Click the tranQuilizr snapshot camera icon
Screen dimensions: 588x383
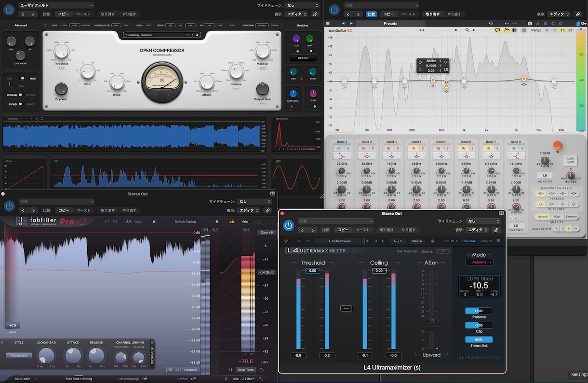[530, 23]
